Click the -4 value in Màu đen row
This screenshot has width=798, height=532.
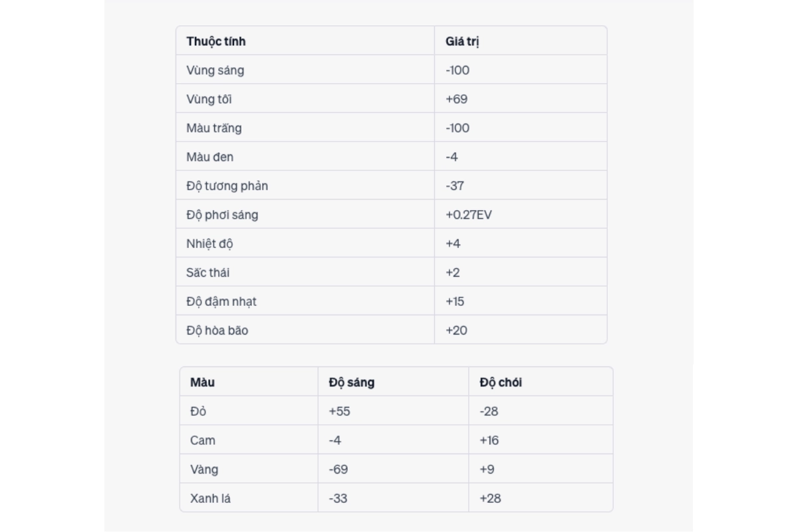coord(452,158)
